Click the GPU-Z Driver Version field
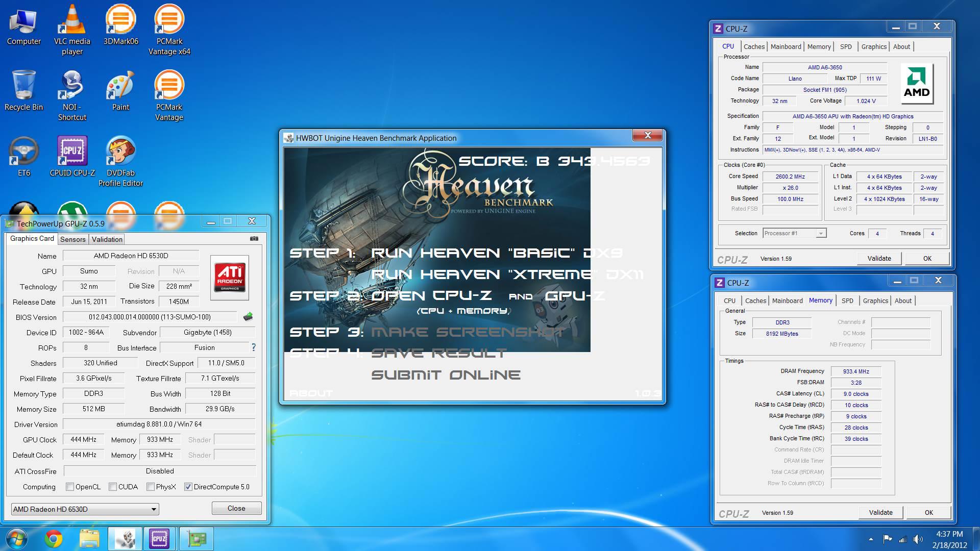 [159, 424]
